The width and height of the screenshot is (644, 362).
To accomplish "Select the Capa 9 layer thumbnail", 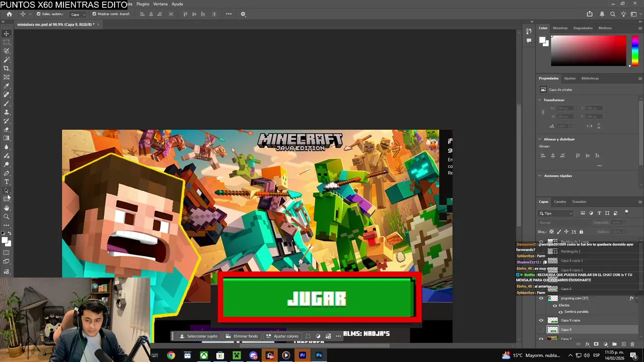I will pos(552,330).
